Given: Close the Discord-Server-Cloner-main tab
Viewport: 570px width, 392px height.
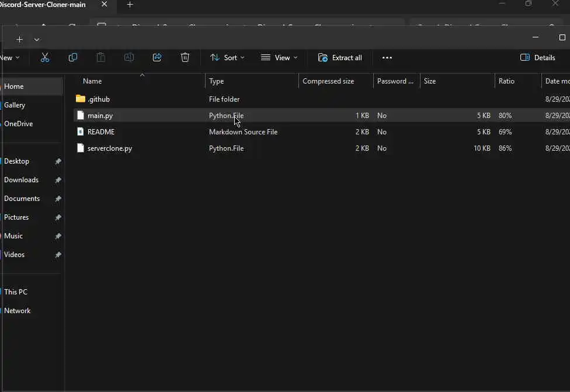Looking at the screenshot, I should (105, 4).
